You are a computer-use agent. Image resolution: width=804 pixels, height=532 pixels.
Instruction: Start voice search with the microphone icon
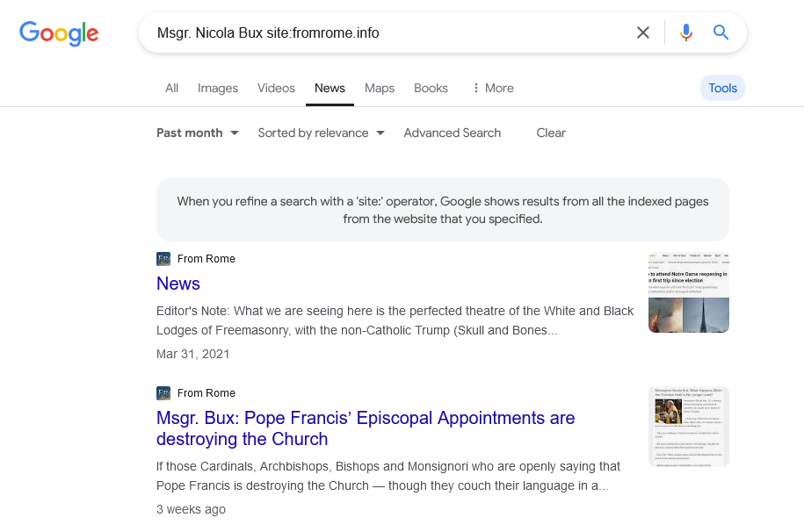point(685,32)
